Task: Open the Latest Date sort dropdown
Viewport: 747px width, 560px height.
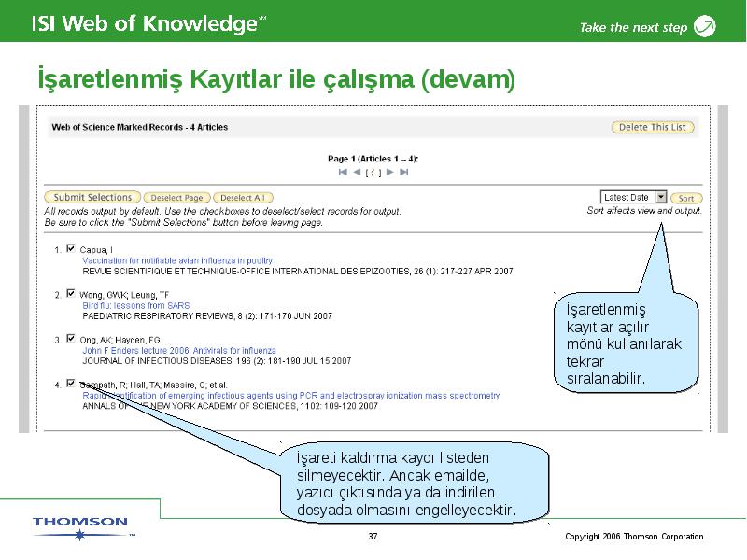Action: pyautogui.click(x=633, y=197)
